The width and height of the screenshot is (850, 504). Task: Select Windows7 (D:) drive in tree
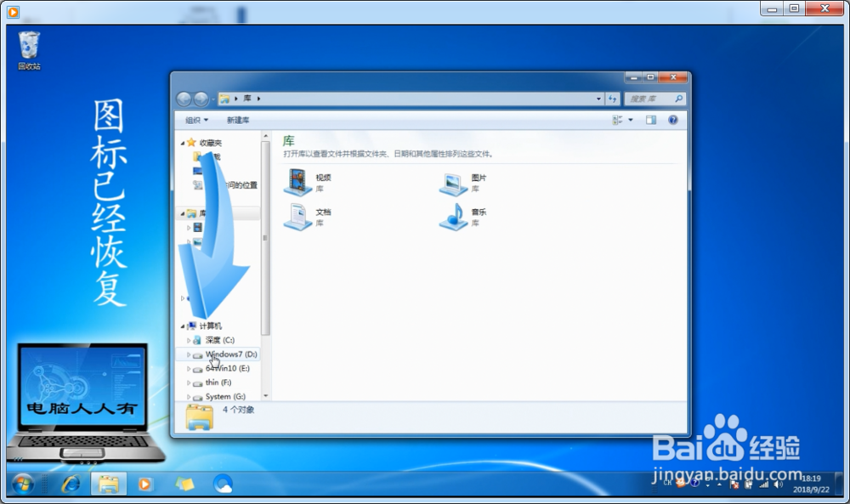pos(231,354)
